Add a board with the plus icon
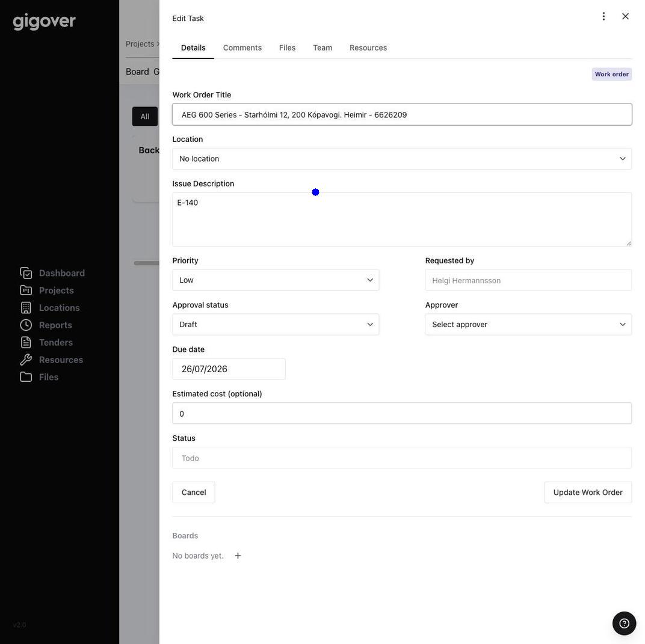This screenshot has width=645, height=644. pos(238,556)
